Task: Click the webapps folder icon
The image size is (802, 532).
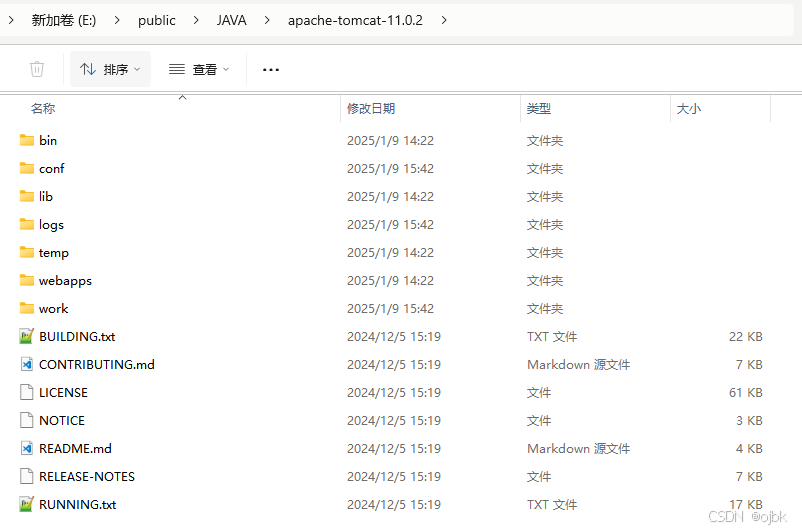Action: pyautogui.click(x=27, y=280)
